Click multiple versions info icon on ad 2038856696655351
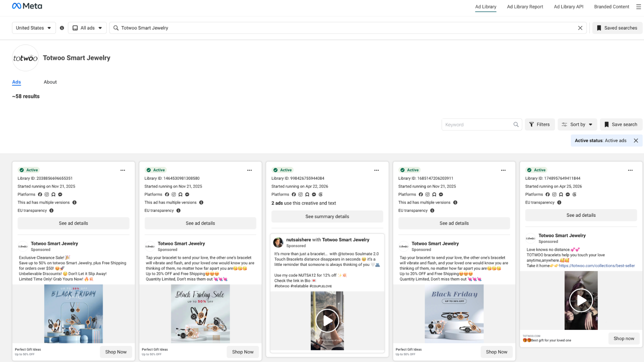The image size is (644, 362). coord(74,203)
